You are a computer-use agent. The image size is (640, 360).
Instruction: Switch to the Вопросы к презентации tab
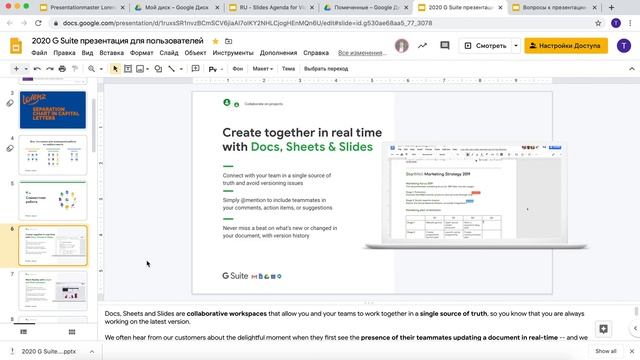(x=554, y=7)
